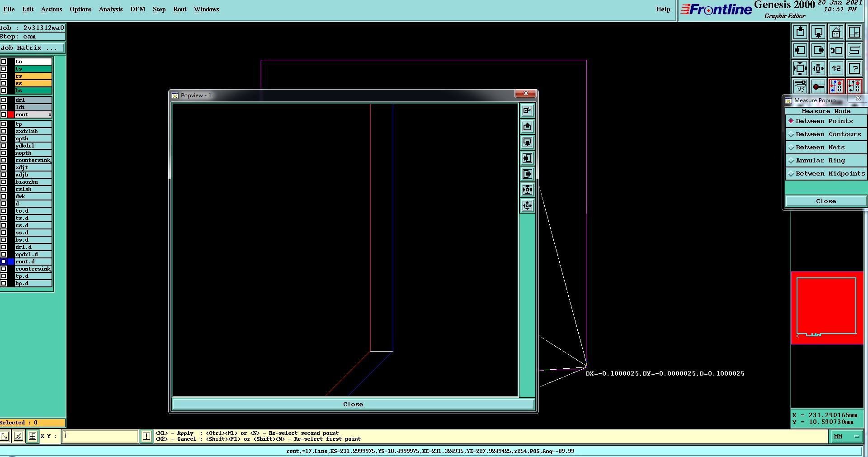Click the zoom out icon with outward arrows
Viewport: 868px width, 457px height.
point(818,68)
